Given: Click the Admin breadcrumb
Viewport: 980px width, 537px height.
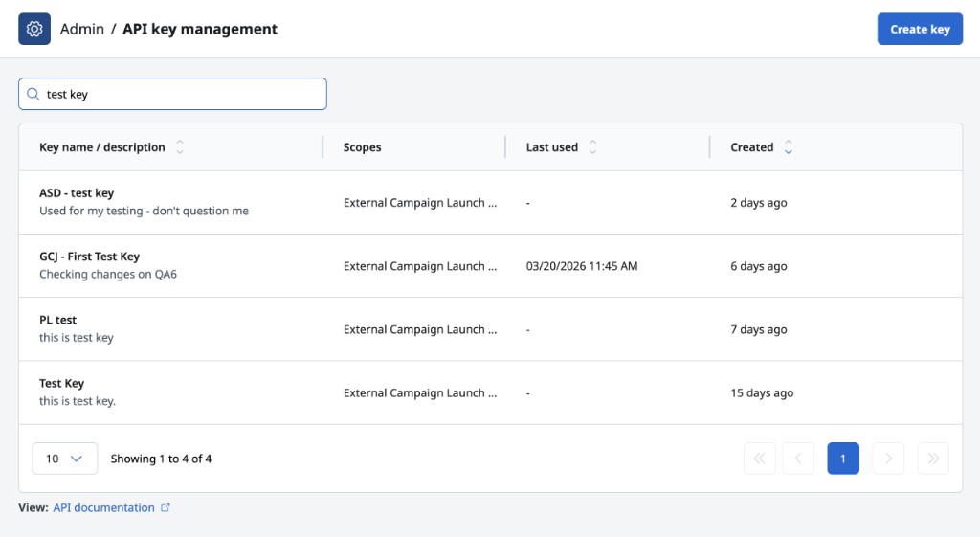Looking at the screenshot, I should tap(82, 29).
